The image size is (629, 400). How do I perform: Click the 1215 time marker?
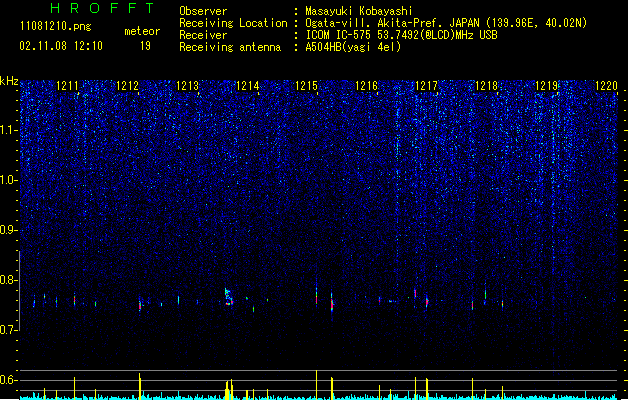point(306,86)
